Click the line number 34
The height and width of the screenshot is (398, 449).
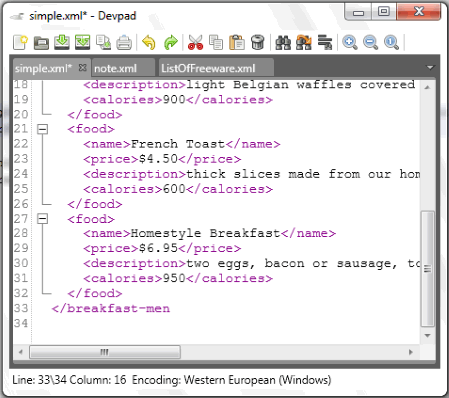pyautogui.click(x=21, y=323)
